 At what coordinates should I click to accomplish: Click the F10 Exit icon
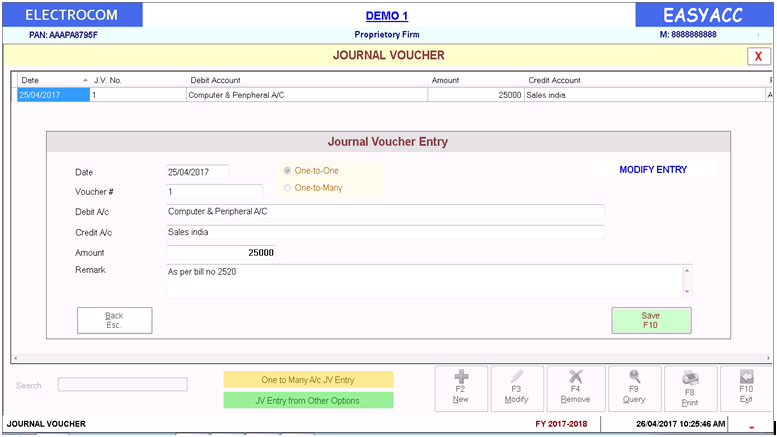pos(746,377)
